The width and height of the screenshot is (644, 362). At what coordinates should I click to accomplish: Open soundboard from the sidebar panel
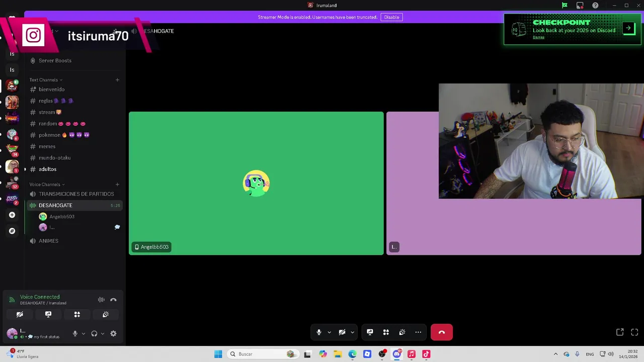pyautogui.click(x=106, y=314)
